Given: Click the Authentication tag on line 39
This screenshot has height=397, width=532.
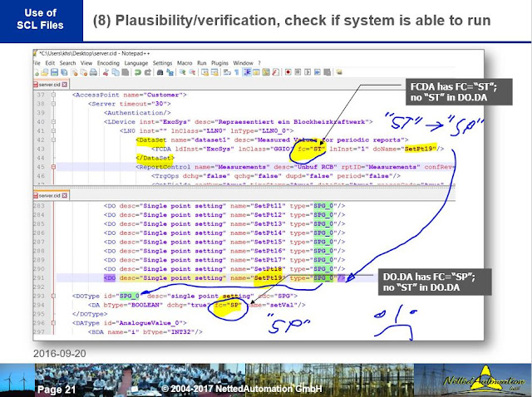Looking at the screenshot, I should tap(137, 113).
